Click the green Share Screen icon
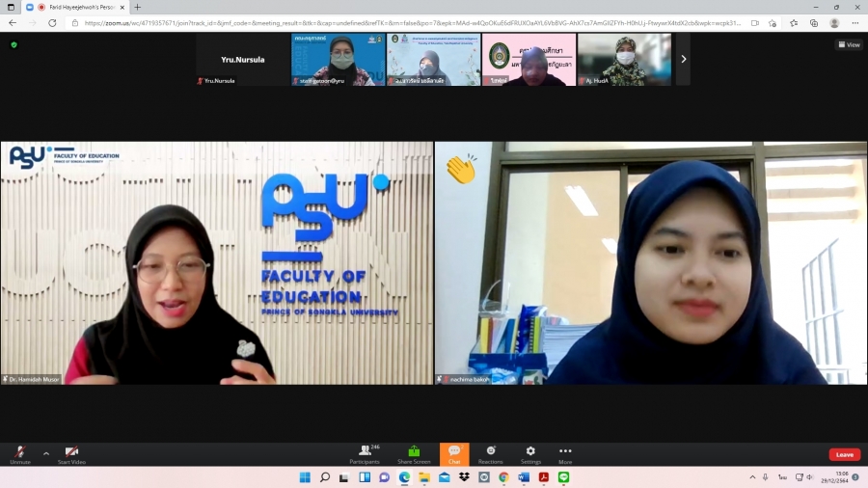 414,453
